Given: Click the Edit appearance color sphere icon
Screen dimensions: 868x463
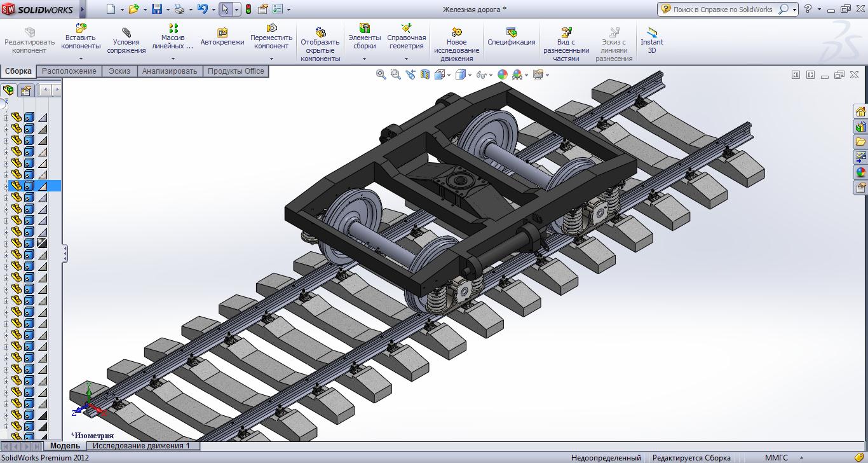Looking at the screenshot, I should click(503, 74).
